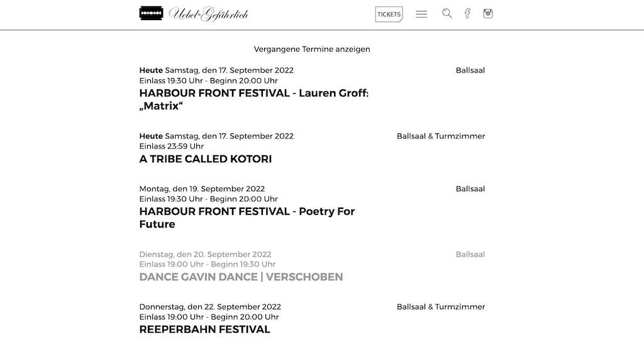The width and height of the screenshot is (644, 339).
Task: Click the TICKETS ticket icon
Action: point(389,14)
